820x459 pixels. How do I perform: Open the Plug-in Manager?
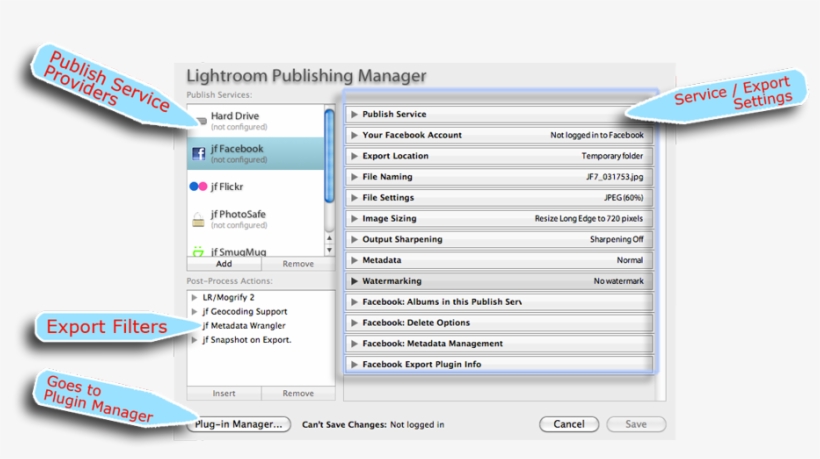pos(238,424)
